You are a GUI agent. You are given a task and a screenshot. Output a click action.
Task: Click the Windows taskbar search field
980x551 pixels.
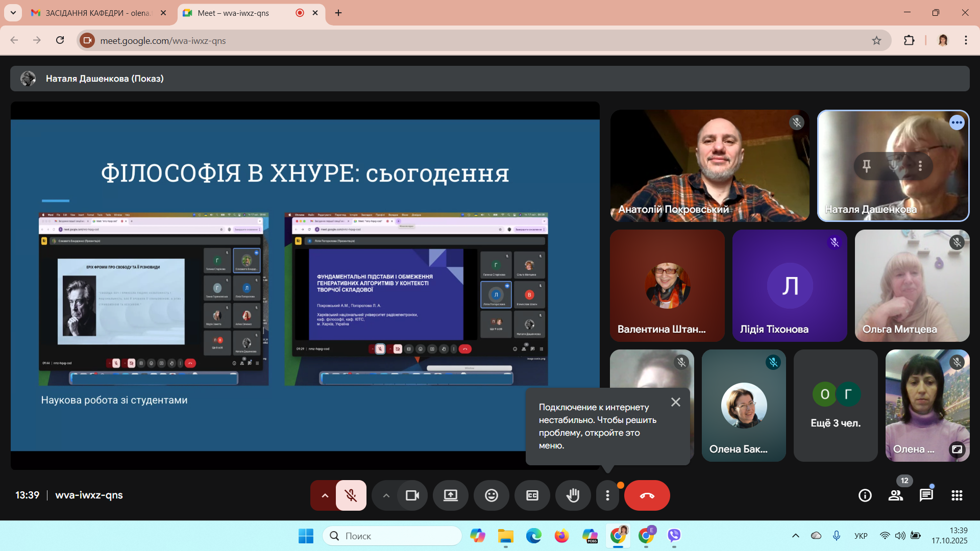coord(393,536)
